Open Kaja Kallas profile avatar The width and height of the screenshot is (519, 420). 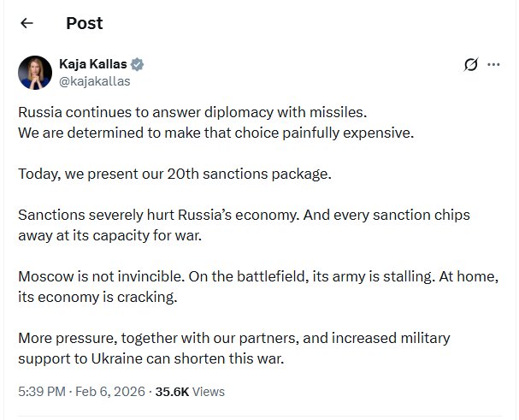[35, 72]
